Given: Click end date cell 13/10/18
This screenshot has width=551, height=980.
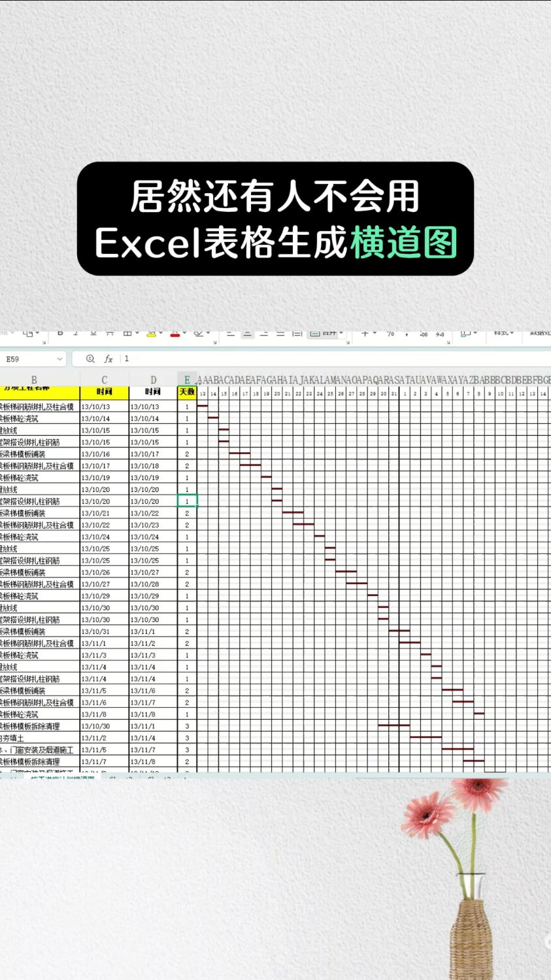Looking at the screenshot, I should tap(154, 466).
